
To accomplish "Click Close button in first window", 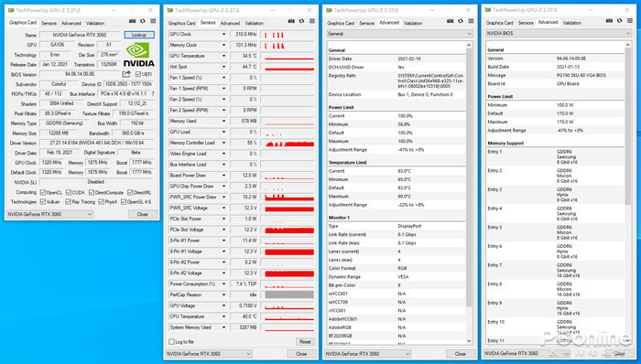I will (x=142, y=214).
